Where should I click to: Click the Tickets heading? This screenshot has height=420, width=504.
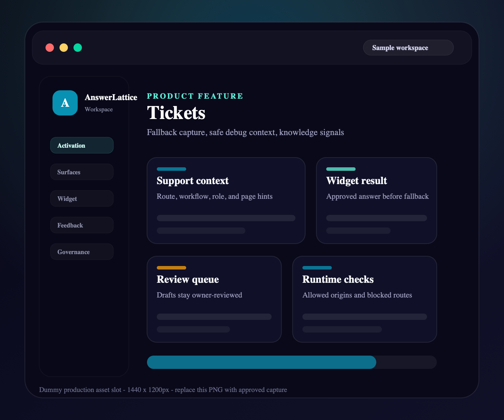click(x=176, y=113)
